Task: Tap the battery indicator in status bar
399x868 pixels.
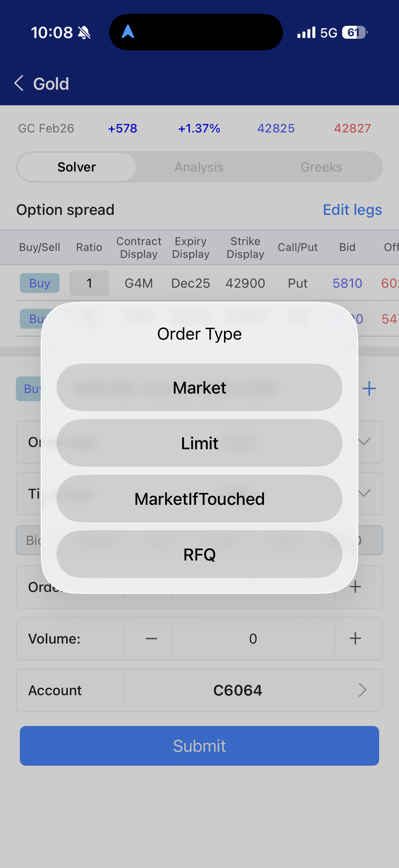Action: [x=355, y=33]
